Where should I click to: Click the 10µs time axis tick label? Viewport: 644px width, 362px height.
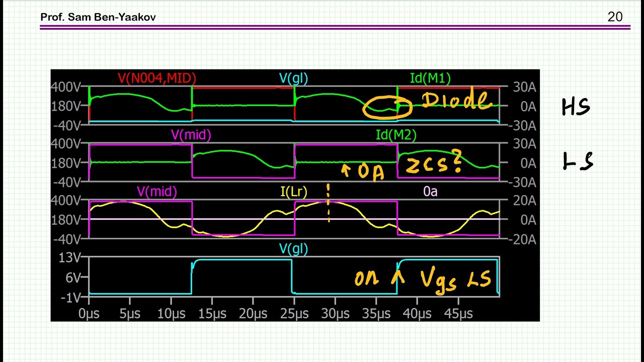[x=171, y=314]
